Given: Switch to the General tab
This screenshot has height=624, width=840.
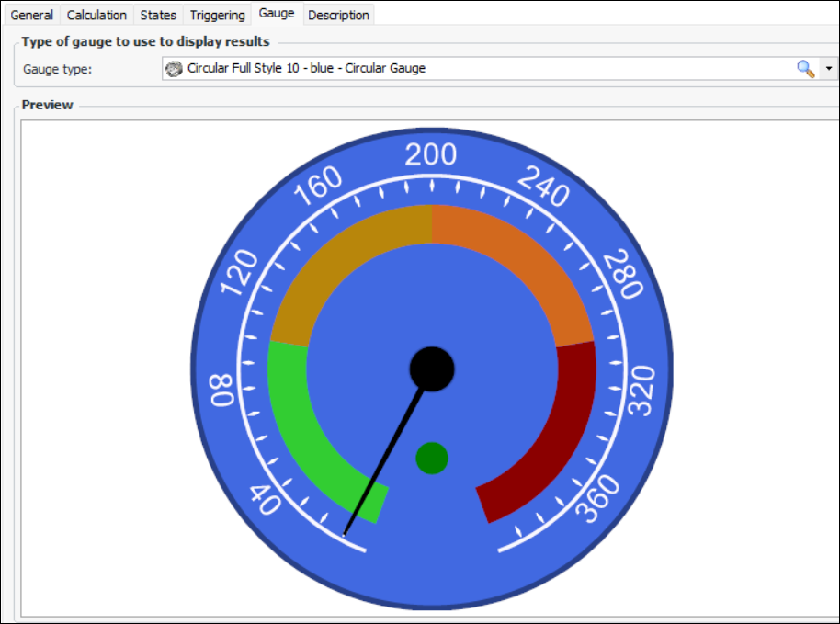Looking at the screenshot, I should [32, 15].
